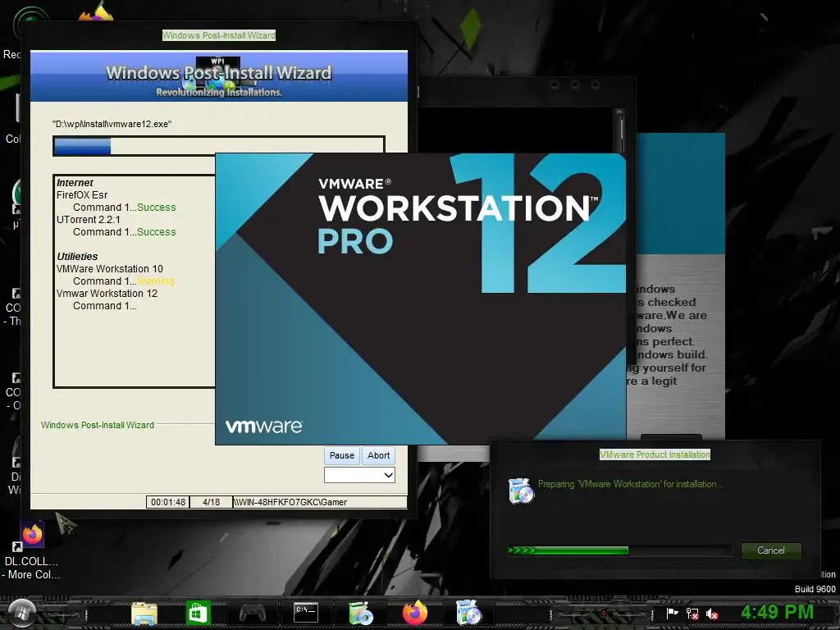Click the 'Internet' category heading

click(75, 183)
